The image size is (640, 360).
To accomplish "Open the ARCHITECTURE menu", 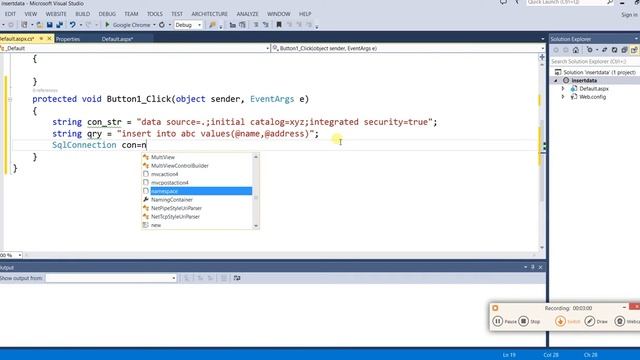I will pyautogui.click(x=209, y=14).
